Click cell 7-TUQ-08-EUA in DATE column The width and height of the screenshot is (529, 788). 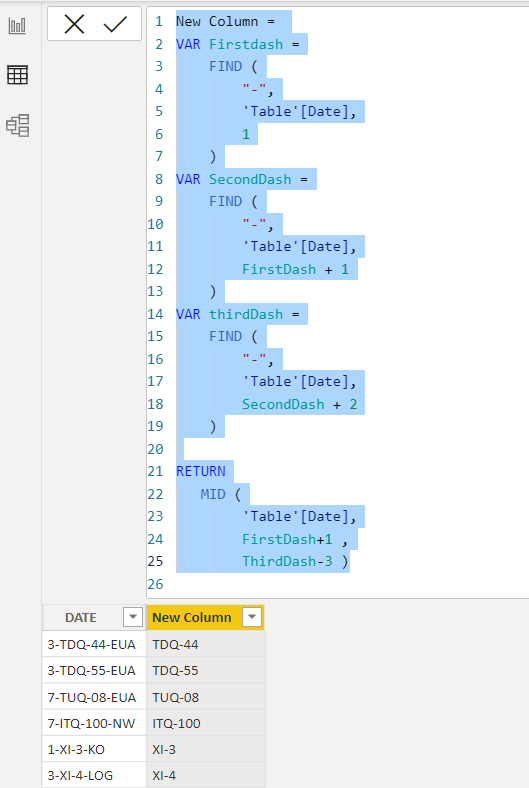point(94,697)
